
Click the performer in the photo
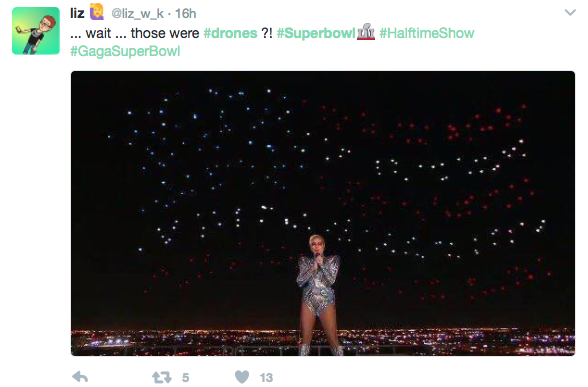(x=319, y=295)
